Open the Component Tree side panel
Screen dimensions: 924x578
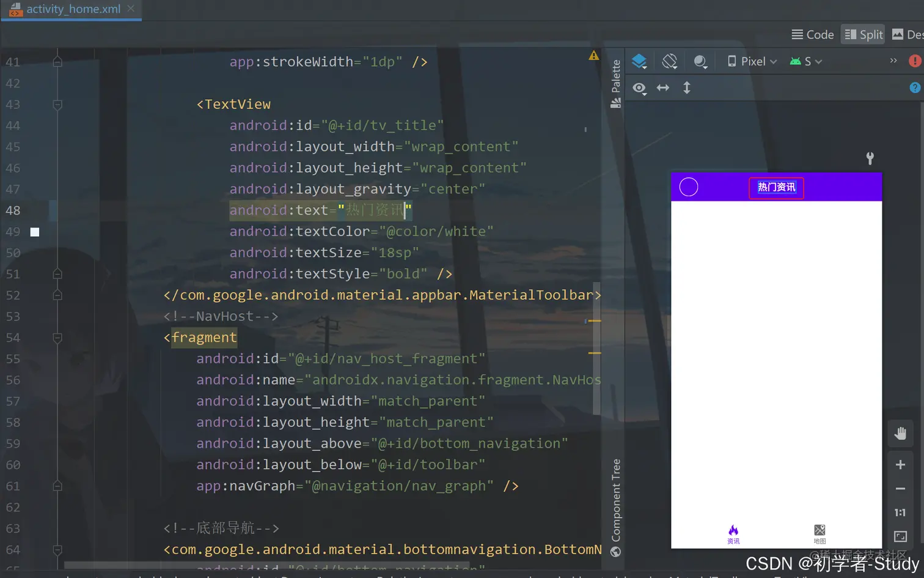pyautogui.click(x=616, y=508)
